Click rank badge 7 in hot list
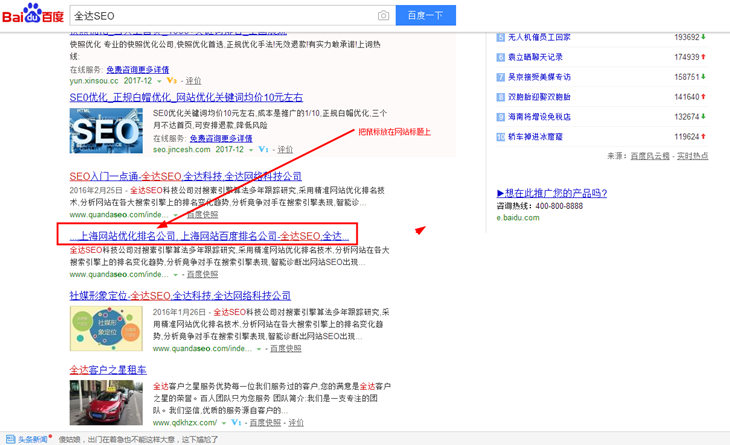Screen dimensions: 730x445 pos(500,77)
